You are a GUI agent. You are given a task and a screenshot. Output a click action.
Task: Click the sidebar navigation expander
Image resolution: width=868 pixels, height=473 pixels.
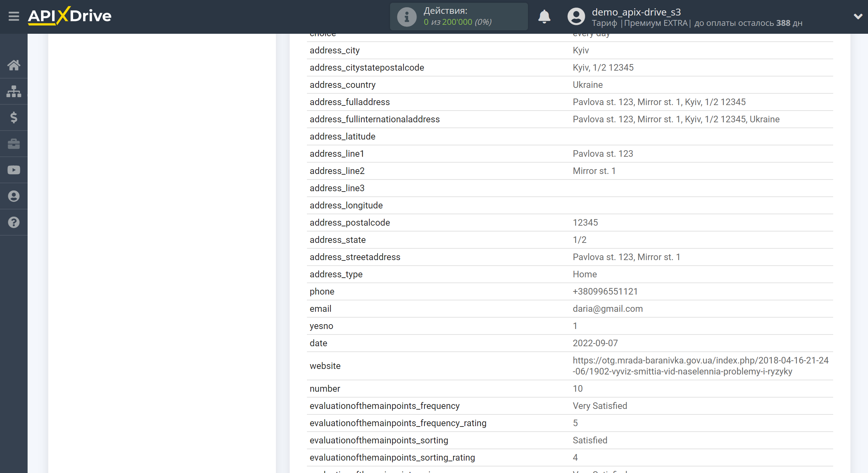tap(13, 16)
